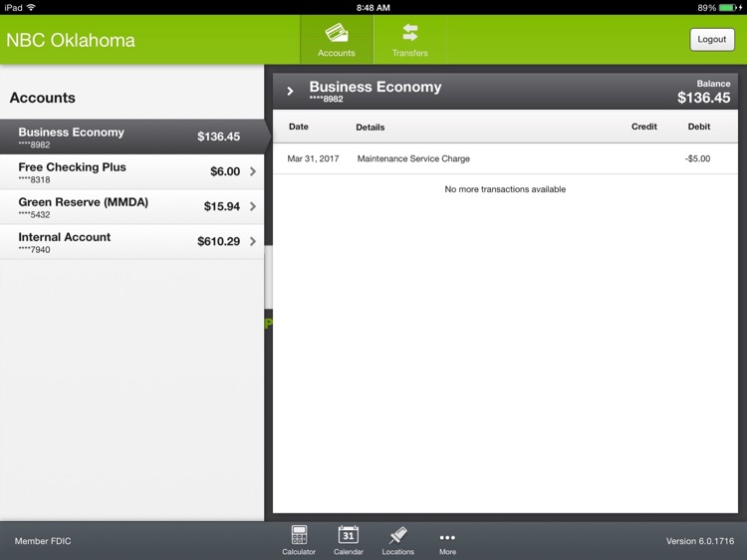The width and height of the screenshot is (747, 560).
Task: Expand the Free Checking Plus chevron
Action: coord(253,171)
